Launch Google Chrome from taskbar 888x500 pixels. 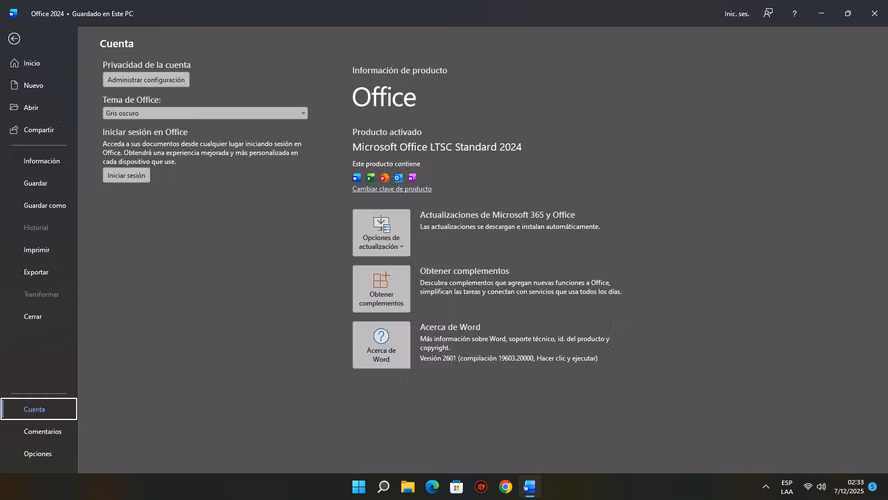(x=505, y=487)
